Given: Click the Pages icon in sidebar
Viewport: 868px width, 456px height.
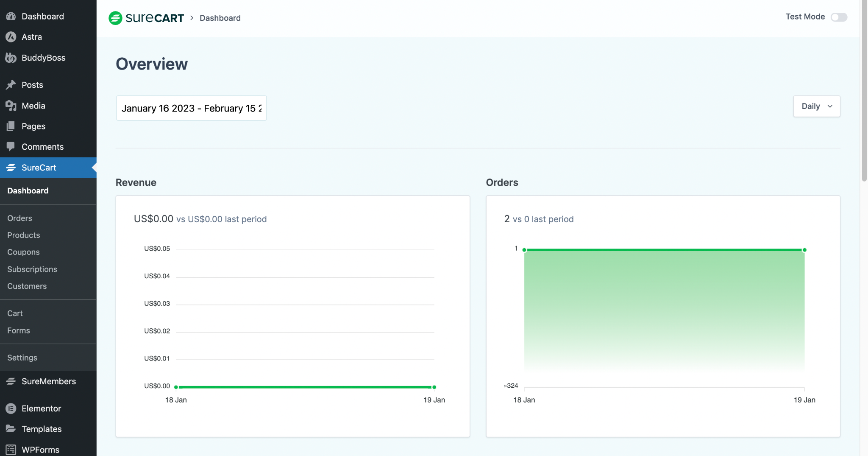Looking at the screenshot, I should pos(11,126).
